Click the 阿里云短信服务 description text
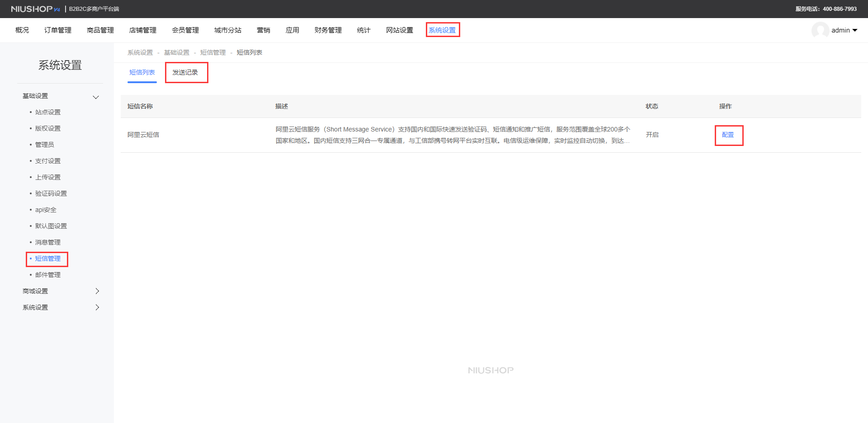The image size is (868, 423). pos(453,135)
